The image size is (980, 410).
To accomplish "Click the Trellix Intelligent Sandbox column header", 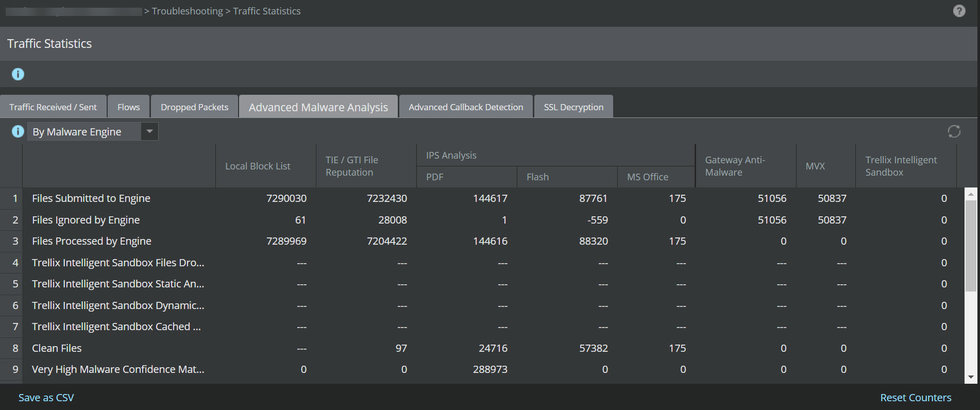I will (906, 166).
